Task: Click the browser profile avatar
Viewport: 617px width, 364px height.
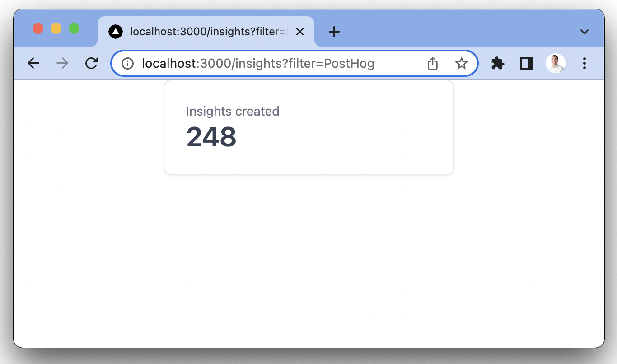Action: pyautogui.click(x=555, y=63)
